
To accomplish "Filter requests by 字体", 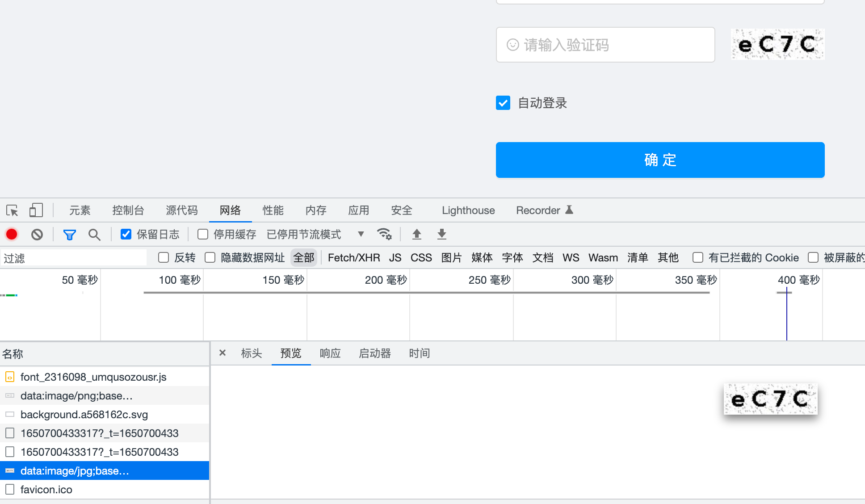I will (x=512, y=257).
